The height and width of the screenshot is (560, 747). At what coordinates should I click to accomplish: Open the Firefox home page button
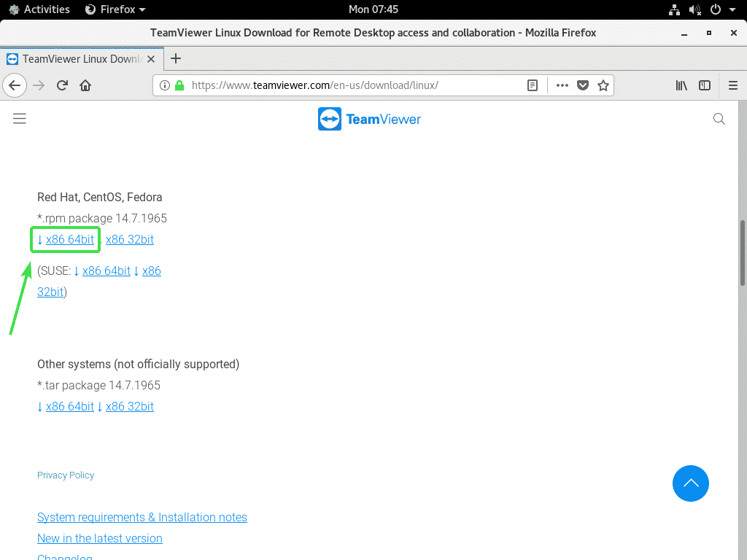pos(85,86)
